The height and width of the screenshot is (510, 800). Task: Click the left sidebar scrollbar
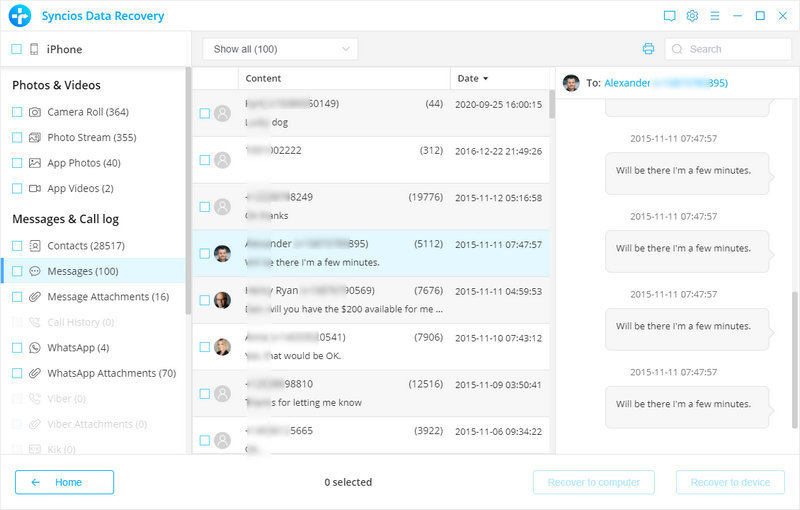point(188,190)
